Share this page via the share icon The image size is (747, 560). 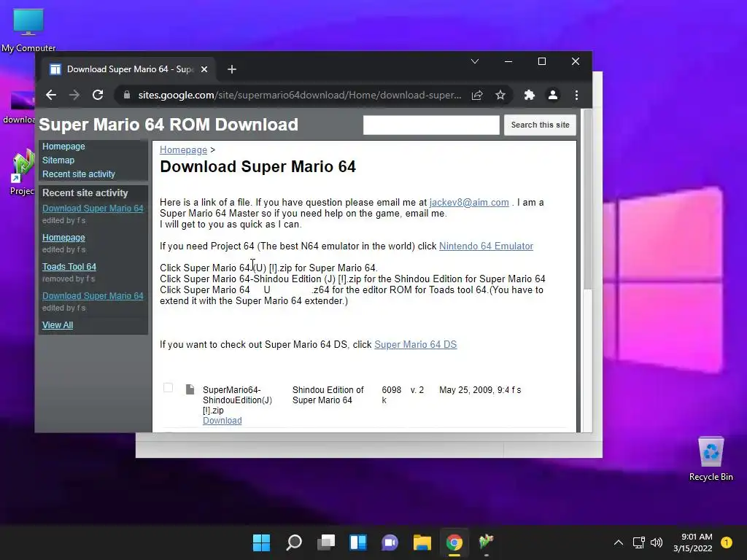click(x=477, y=95)
